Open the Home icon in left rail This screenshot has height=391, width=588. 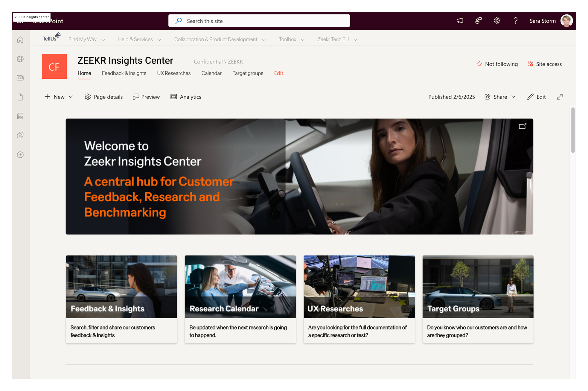pyautogui.click(x=20, y=39)
